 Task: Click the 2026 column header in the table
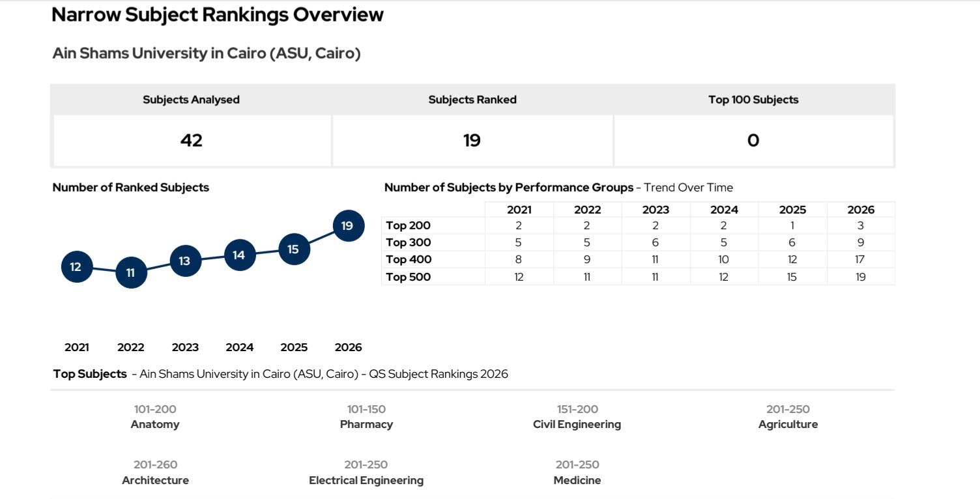(861, 210)
